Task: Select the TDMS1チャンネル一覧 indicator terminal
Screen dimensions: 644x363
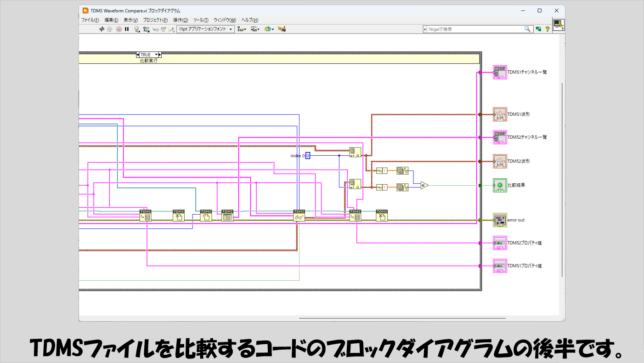Action: pos(500,72)
